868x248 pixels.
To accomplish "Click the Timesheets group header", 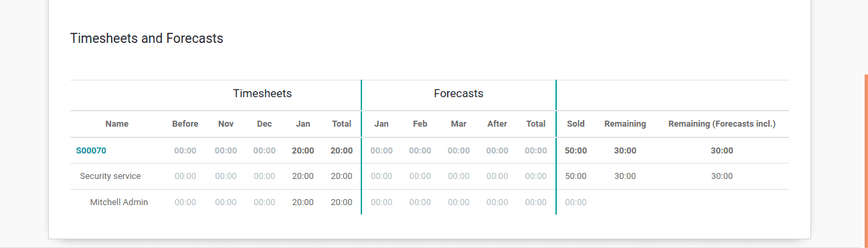I will point(262,94).
